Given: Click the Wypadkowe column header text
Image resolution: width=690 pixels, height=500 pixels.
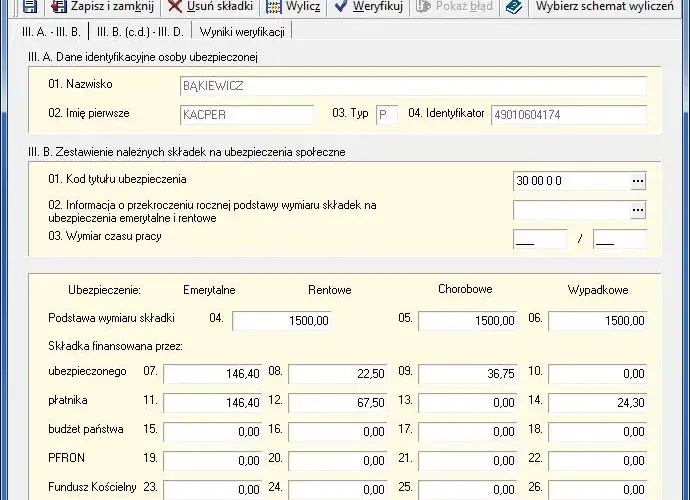Looking at the screenshot, I should coord(598,290).
